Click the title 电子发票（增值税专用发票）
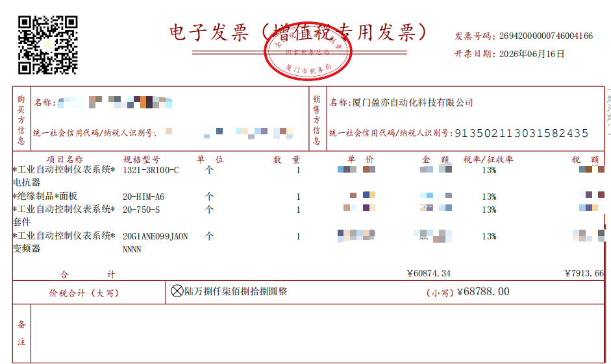 pyautogui.click(x=299, y=32)
